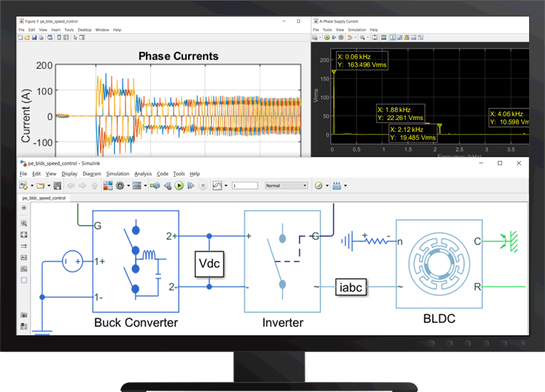The height and width of the screenshot is (392, 545).
Task: Click the Fit to View palette icon
Action: click(x=24, y=234)
